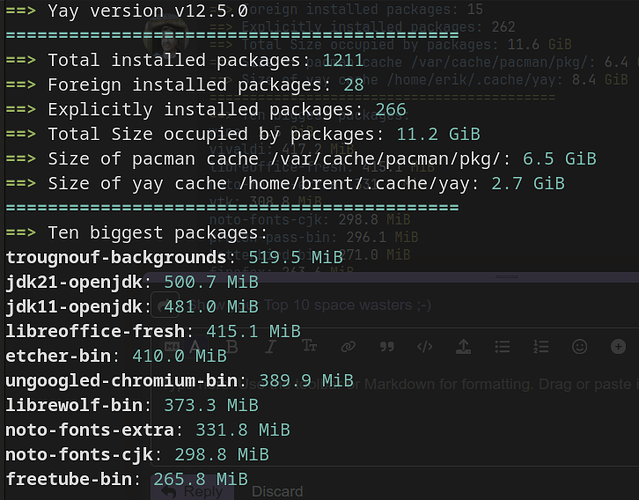The width and height of the screenshot is (639, 500).
Task: Click the '331.8 MiB' size value
Action: tap(243, 430)
